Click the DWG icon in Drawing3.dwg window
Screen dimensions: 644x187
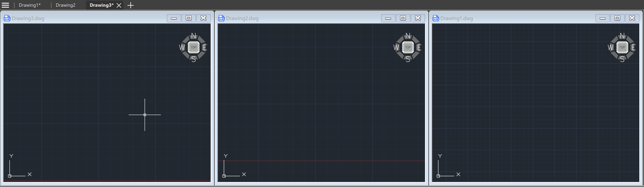7,18
